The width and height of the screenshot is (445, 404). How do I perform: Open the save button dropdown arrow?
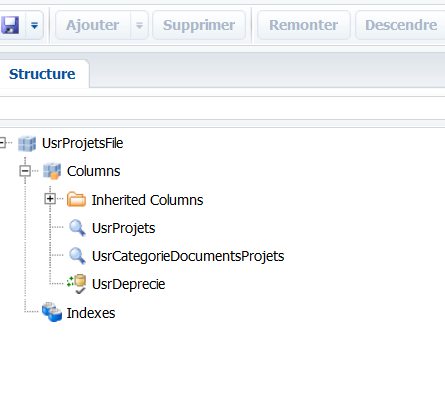point(34,25)
